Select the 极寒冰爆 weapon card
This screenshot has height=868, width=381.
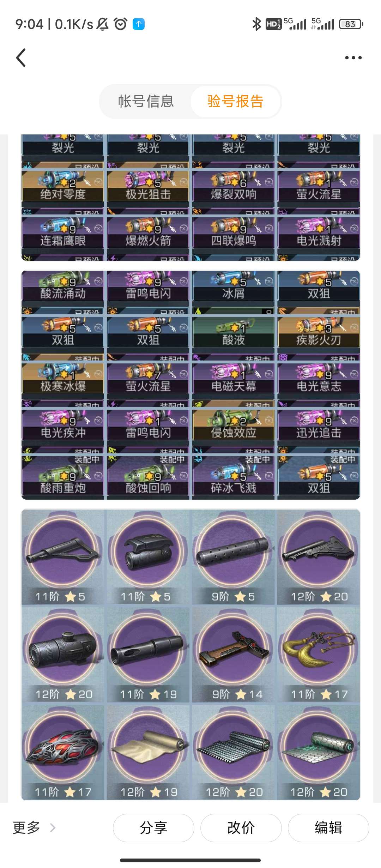tap(63, 378)
